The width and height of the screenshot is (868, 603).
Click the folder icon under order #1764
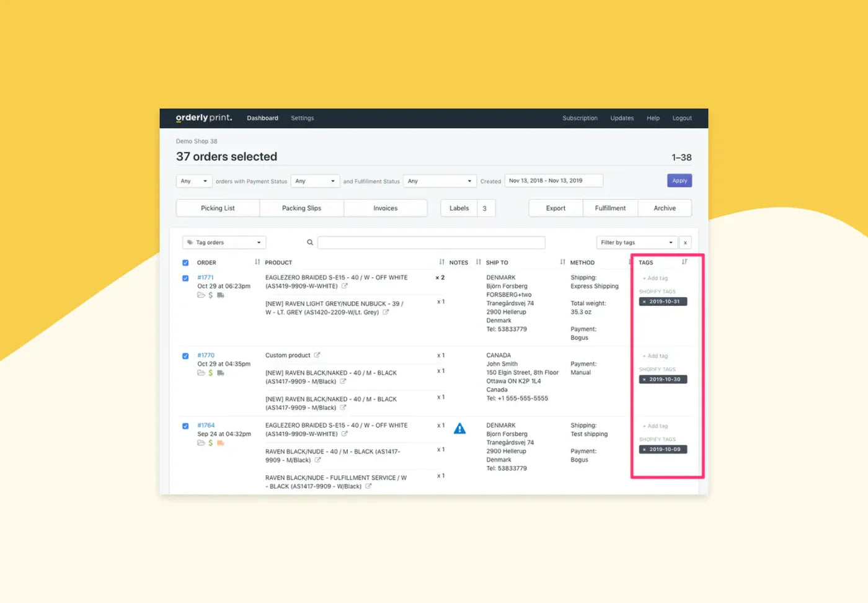pos(201,443)
